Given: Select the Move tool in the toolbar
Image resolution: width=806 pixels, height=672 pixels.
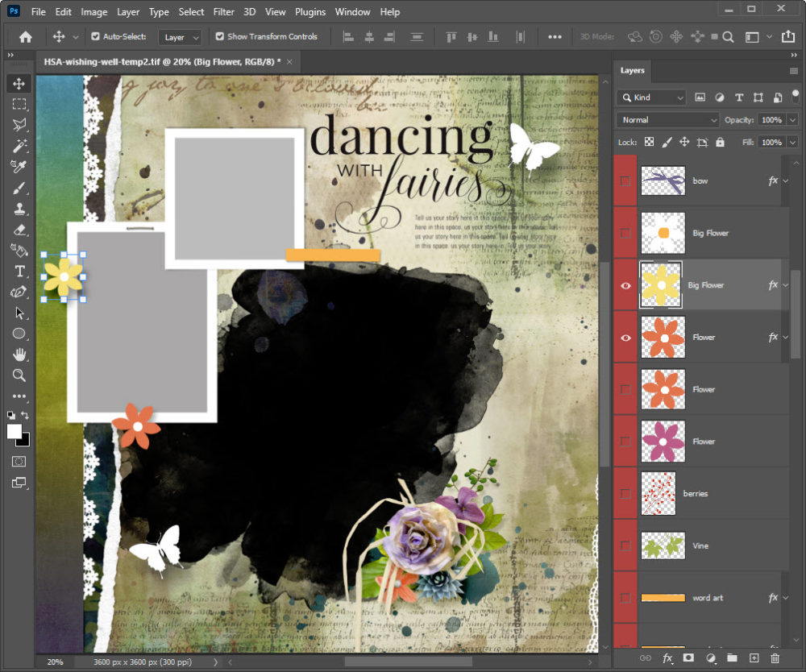Looking at the screenshot, I should pyautogui.click(x=19, y=83).
